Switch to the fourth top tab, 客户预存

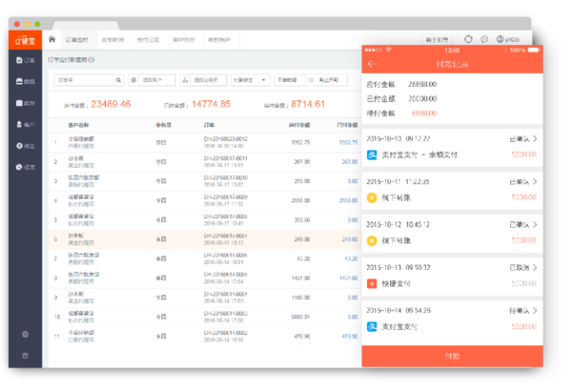click(184, 40)
